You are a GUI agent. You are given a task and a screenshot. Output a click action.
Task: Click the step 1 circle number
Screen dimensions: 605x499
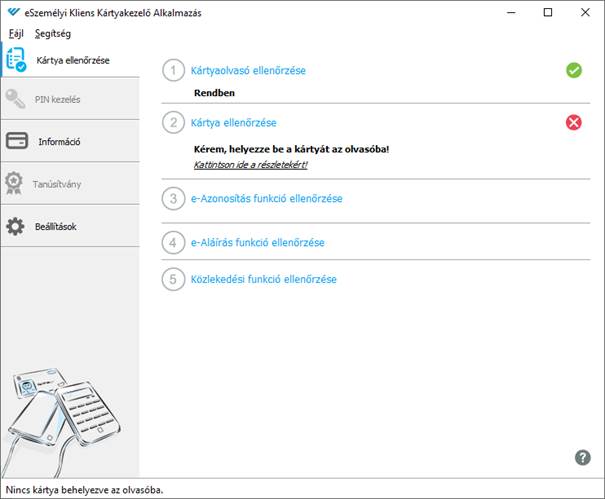point(173,70)
